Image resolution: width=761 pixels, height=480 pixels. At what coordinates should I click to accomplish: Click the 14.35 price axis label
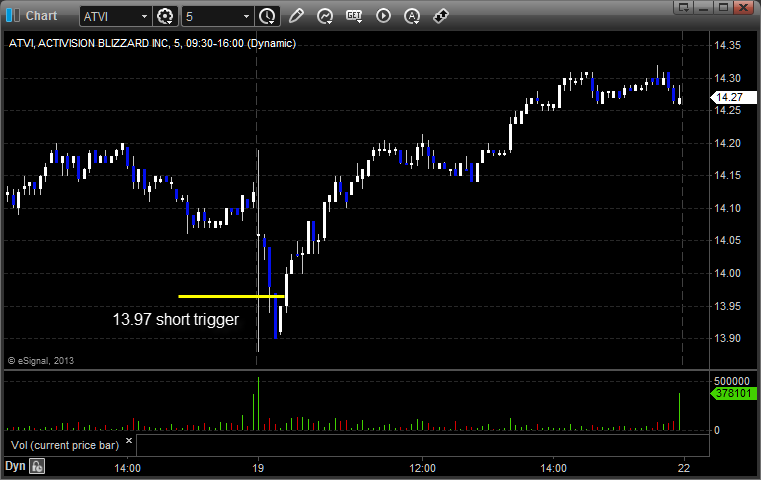click(728, 46)
